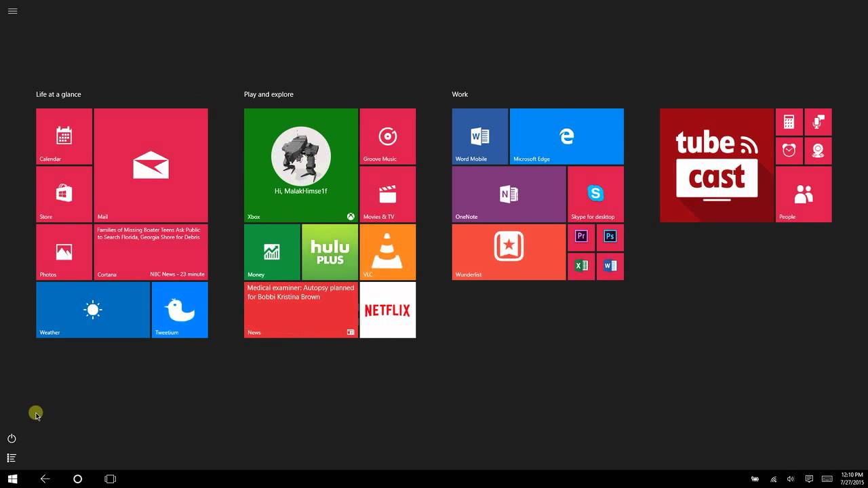Open the volume speaker tray icon
Viewport: 868px width, 488px height.
(x=791, y=479)
